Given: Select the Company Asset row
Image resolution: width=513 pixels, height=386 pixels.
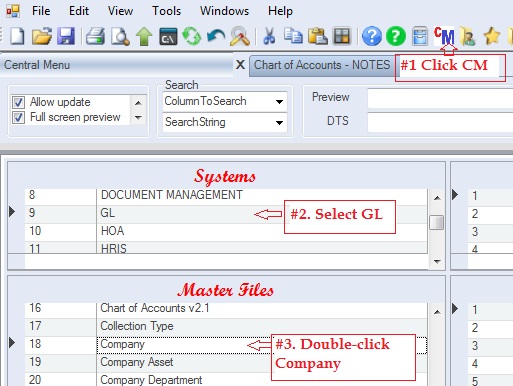Looking at the screenshot, I should [262, 363].
